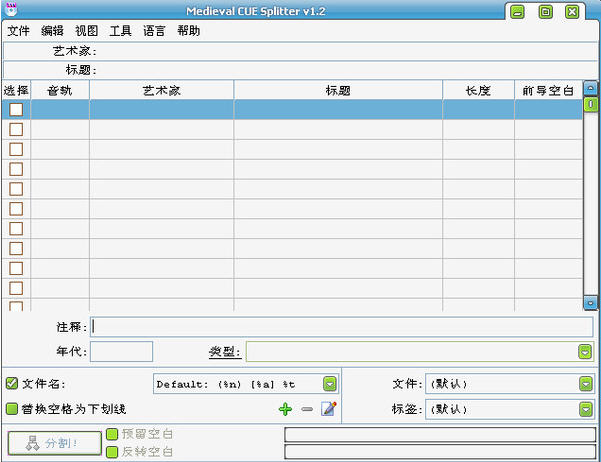Toggle the 预留空白 checkbox
This screenshot has width=601, height=462.
pyautogui.click(x=112, y=434)
